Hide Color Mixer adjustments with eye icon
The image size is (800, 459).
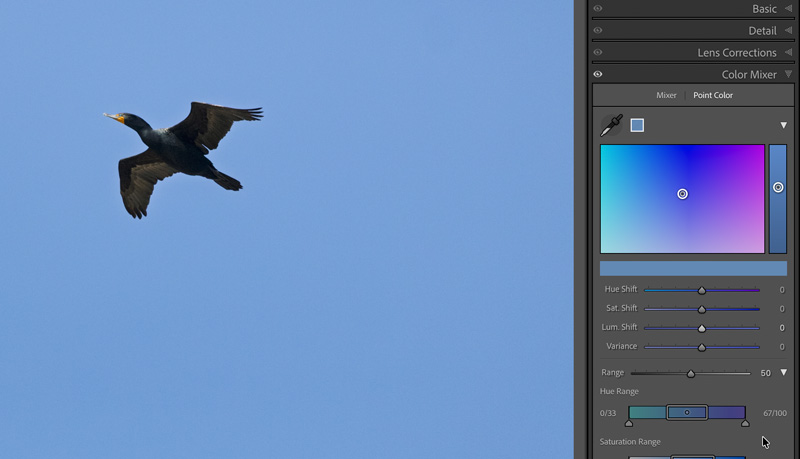click(x=598, y=75)
